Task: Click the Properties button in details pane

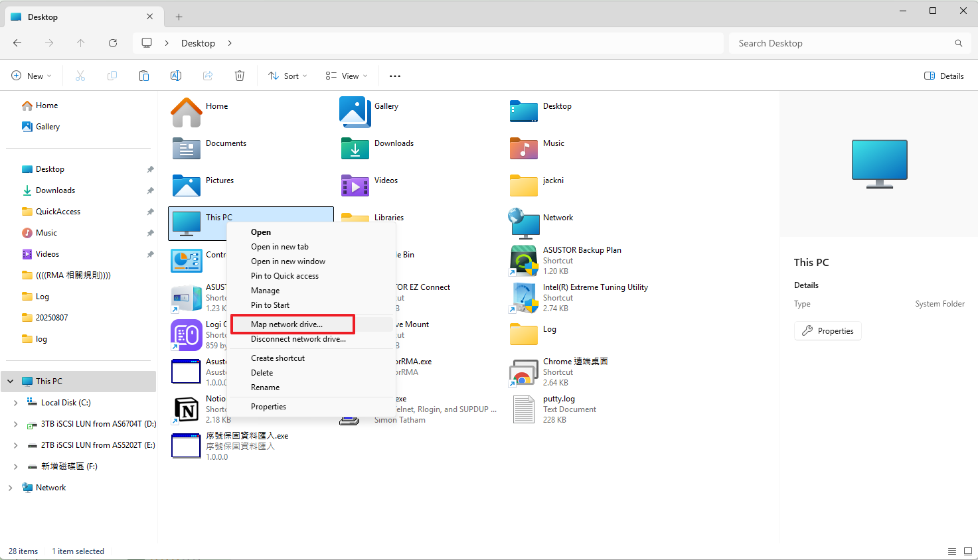Action: click(x=827, y=331)
